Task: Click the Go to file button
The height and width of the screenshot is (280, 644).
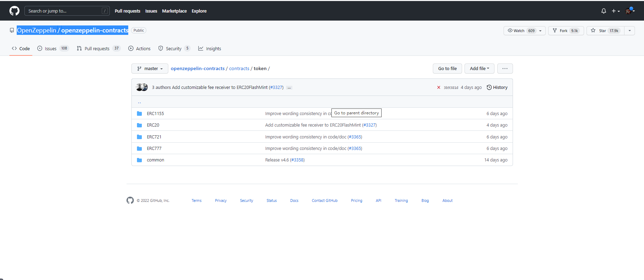Action: 447,69
